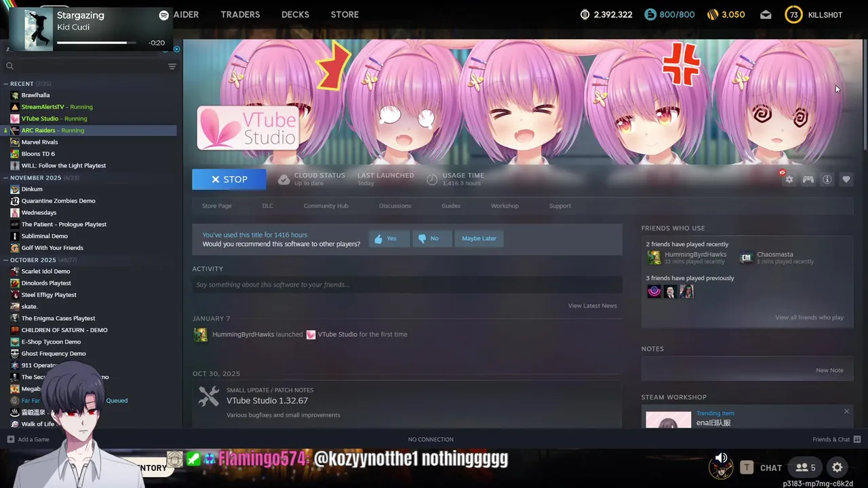The image size is (868, 488).
Task: Click the Wednesdays game icon
Action: 15,213
